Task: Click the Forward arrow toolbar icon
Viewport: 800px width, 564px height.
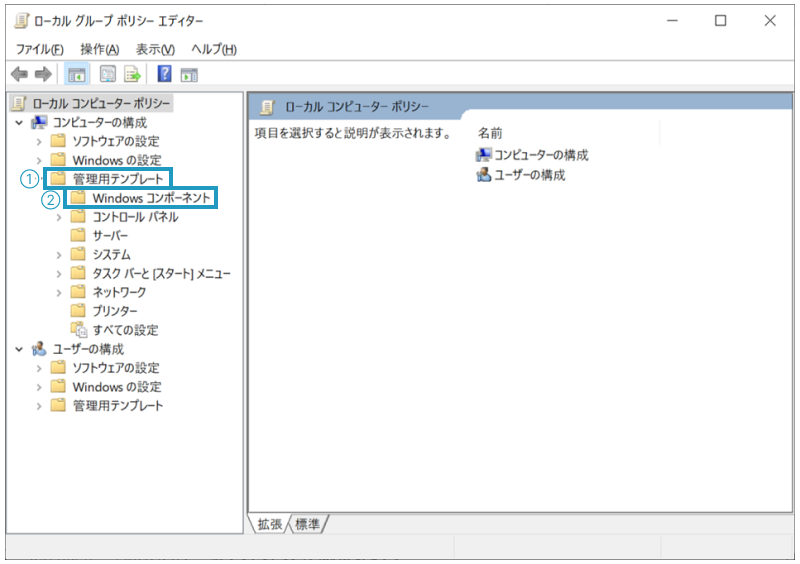Action: [43, 75]
